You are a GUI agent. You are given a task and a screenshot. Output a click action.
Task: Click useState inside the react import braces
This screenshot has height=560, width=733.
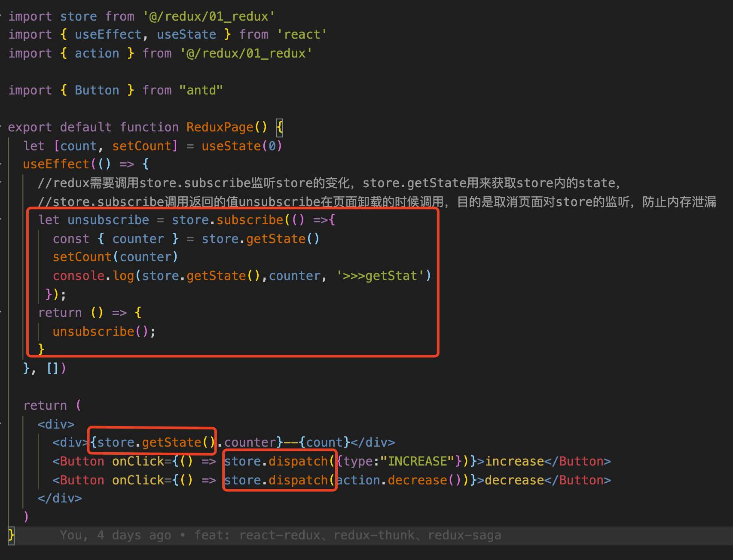(x=186, y=34)
